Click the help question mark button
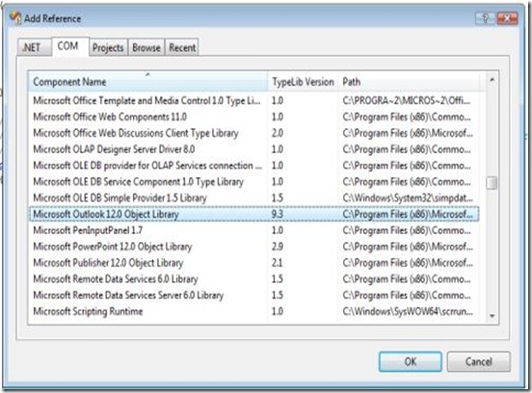This screenshot has width=532, height=393. click(486, 18)
